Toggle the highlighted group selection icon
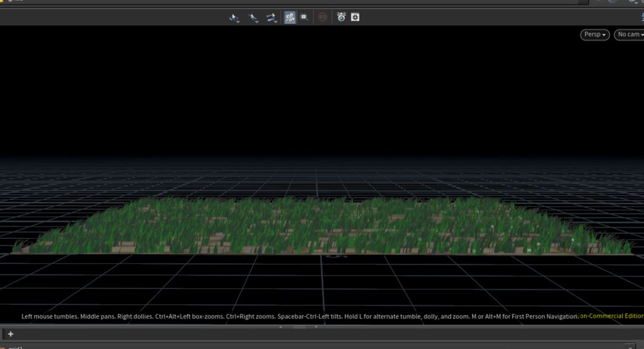Viewport: 644px width, 349px height. [x=290, y=17]
